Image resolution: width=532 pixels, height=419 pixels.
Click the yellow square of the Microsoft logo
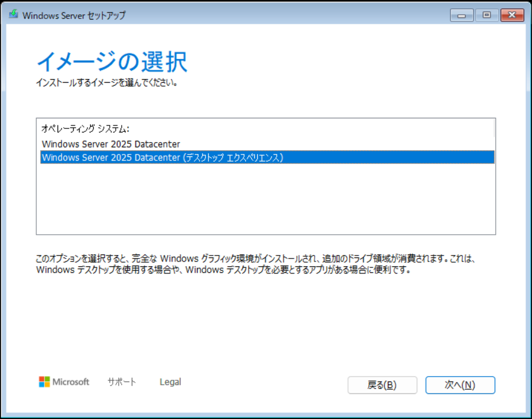(x=47, y=385)
